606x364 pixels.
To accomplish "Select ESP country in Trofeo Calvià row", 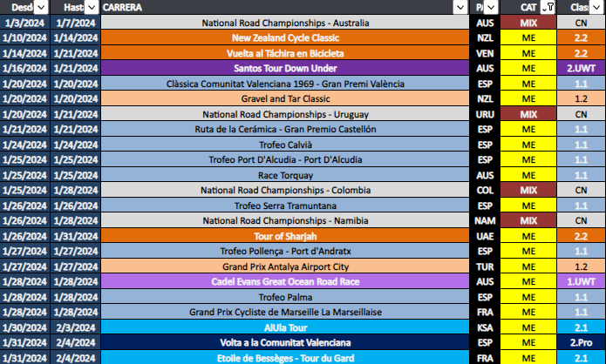I will tap(485, 145).
